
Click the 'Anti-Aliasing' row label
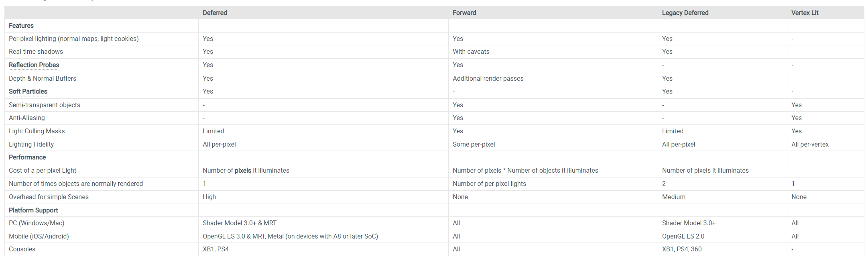pyautogui.click(x=27, y=118)
